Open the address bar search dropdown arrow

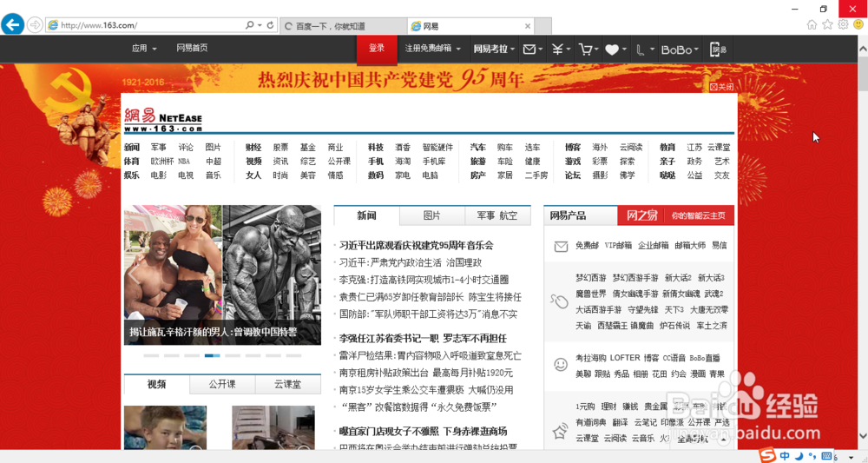point(260,25)
